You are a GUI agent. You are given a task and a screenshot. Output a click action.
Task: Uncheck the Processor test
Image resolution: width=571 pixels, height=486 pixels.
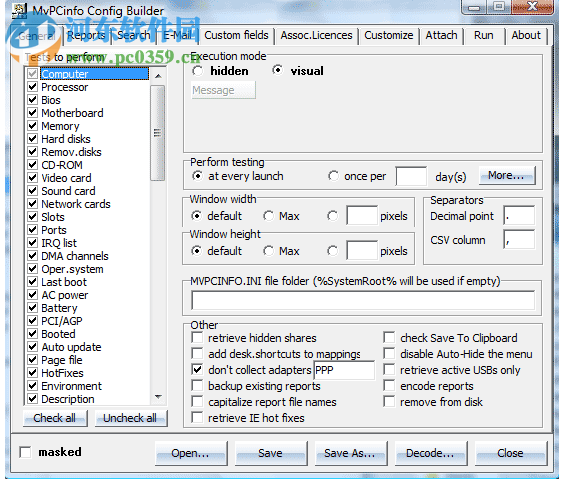click(x=32, y=87)
